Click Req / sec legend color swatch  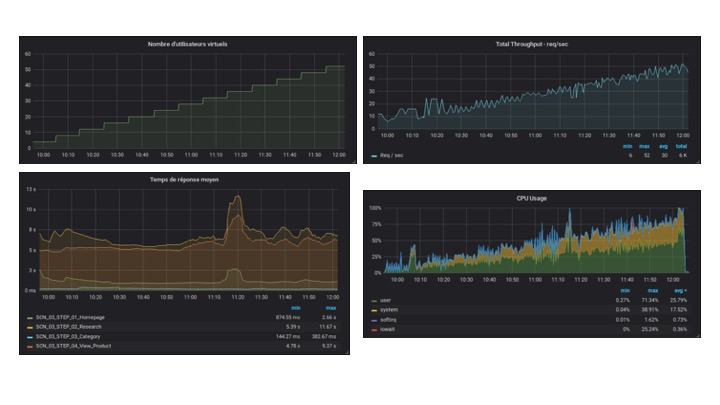tap(374, 156)
